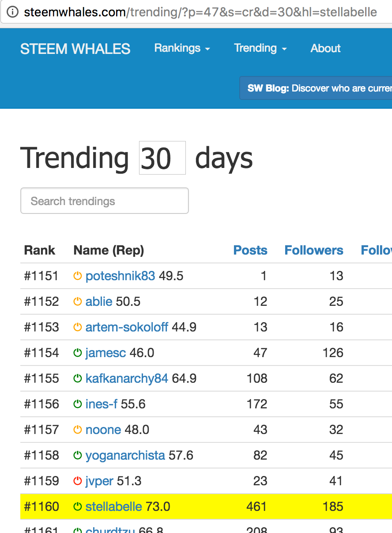Click the highlighted rank #1160
The image size is (392, 533).
(41, 507)
